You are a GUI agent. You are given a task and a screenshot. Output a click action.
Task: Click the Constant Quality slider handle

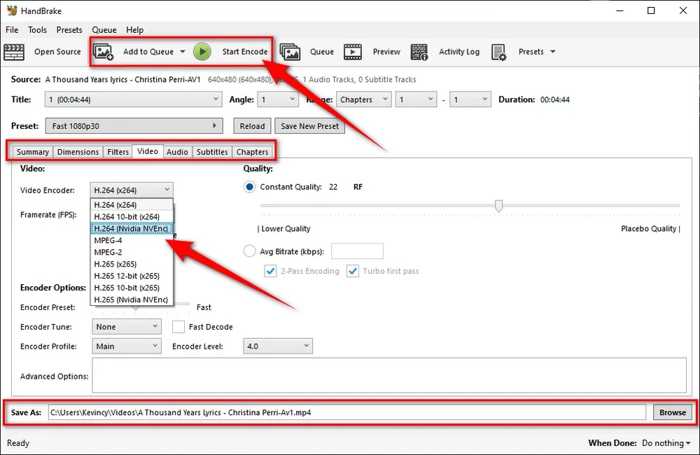click(x=499, y=206)
